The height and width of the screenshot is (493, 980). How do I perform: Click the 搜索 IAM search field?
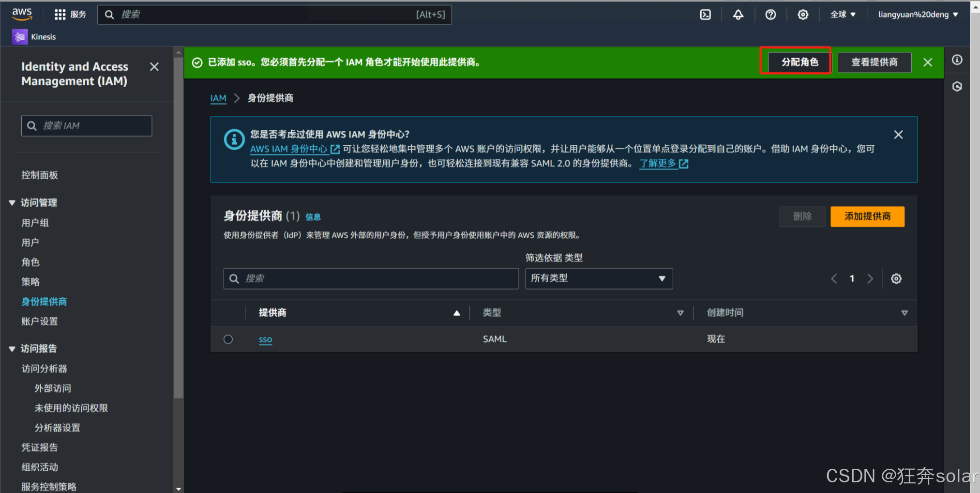coord(87,126)
